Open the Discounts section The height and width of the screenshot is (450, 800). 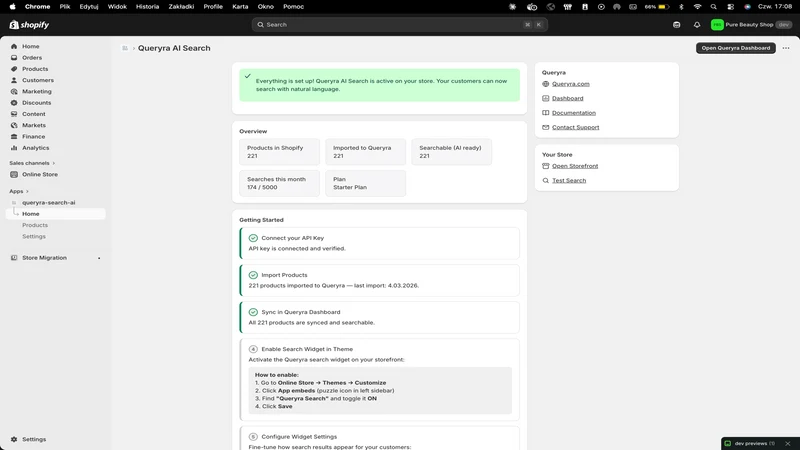click(36, 103)
